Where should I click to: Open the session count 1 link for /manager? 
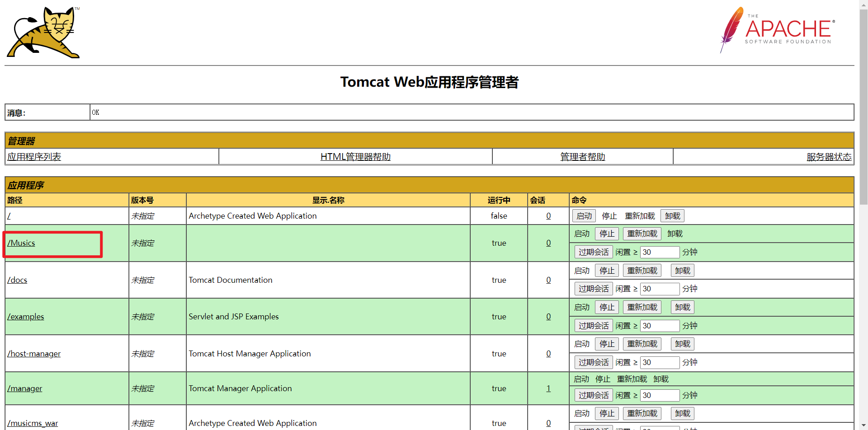point(548,388)
